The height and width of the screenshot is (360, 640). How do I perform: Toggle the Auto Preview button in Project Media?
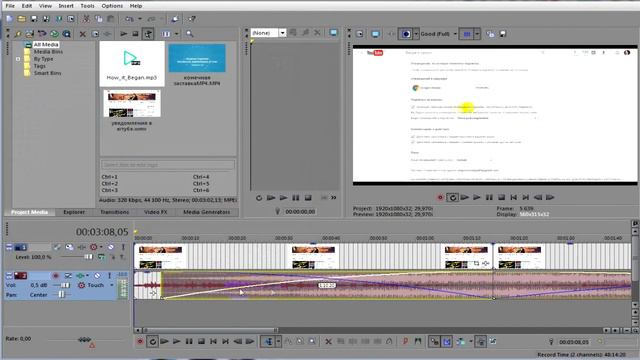148,34
